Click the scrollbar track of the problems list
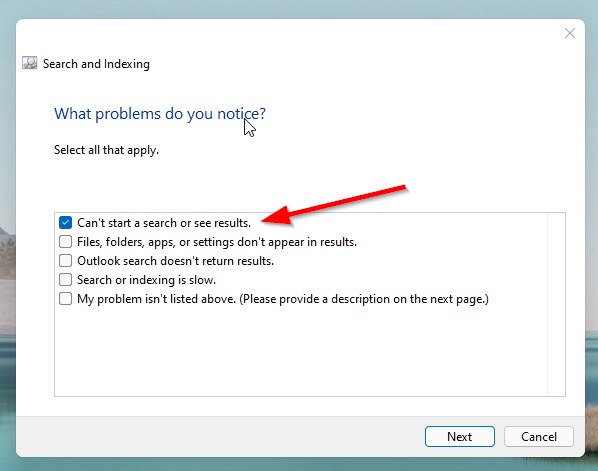 coord(556,304)
